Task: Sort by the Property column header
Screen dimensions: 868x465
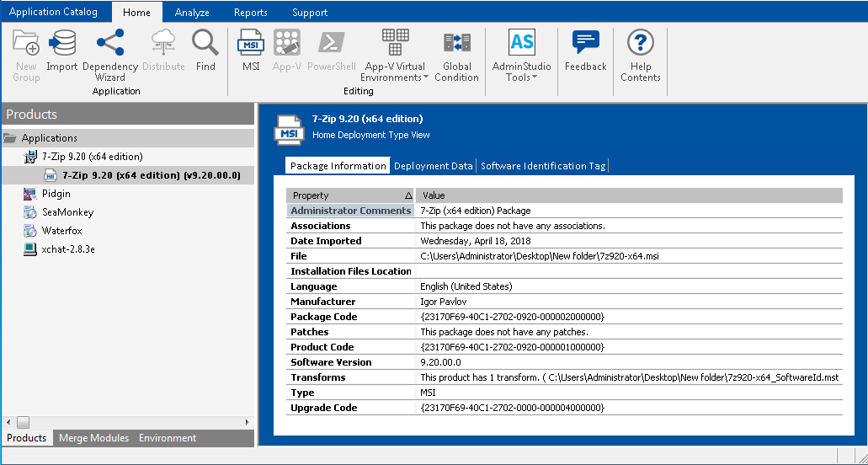Action: pos(350,195)
